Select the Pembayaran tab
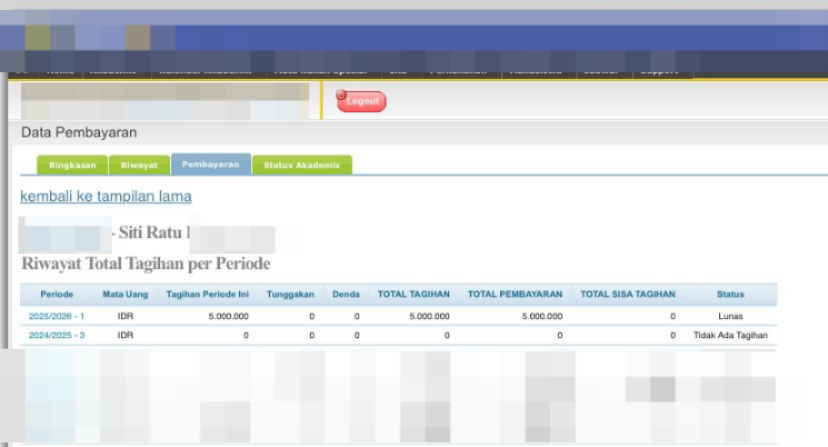The width and height of the screenshot is (828, 447). point(211,164)
